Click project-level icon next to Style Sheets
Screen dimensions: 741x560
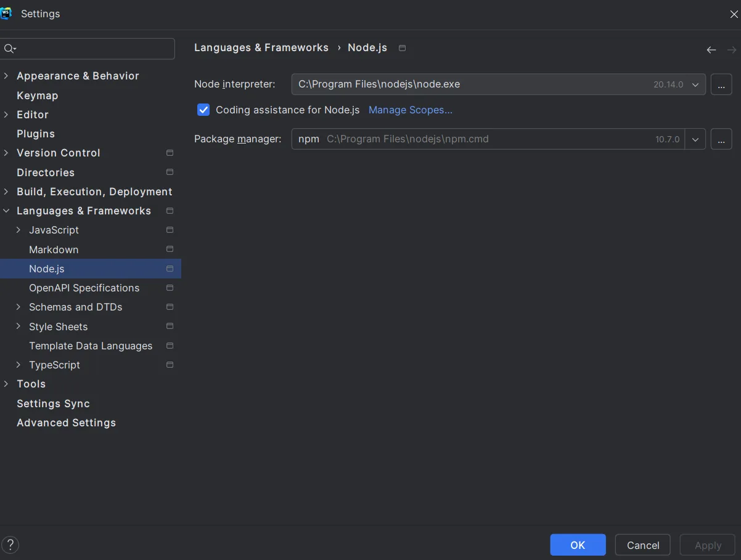[170, 326]
